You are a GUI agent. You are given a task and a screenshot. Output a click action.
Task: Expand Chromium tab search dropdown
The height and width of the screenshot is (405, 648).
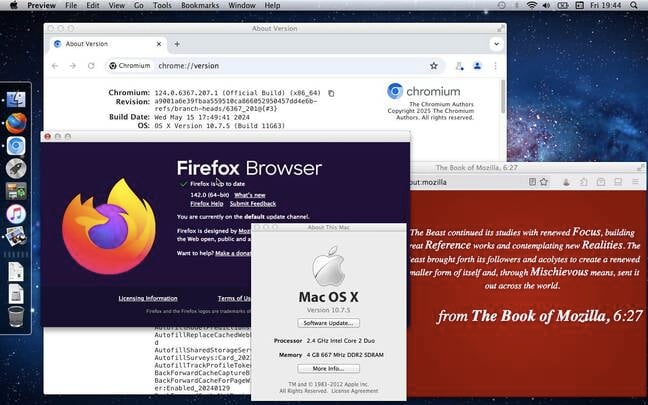[496, 44]
